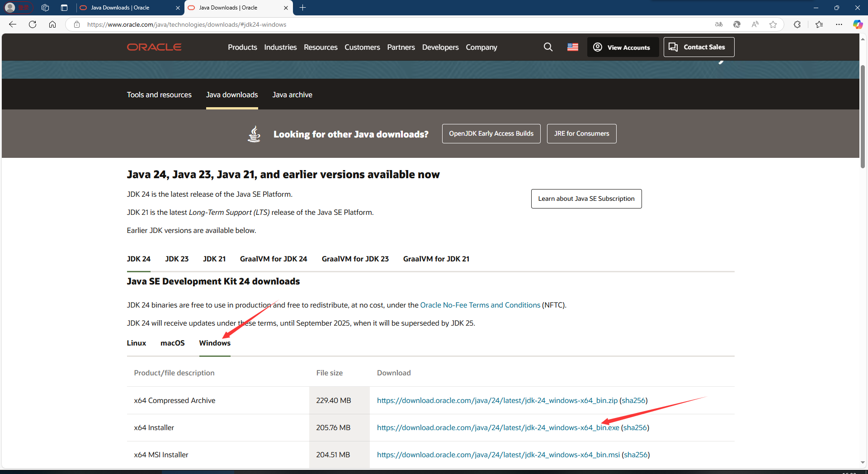Close the first Java Downloads tab
The height and width of the screenshot is (474, 868).
(178, 8)
